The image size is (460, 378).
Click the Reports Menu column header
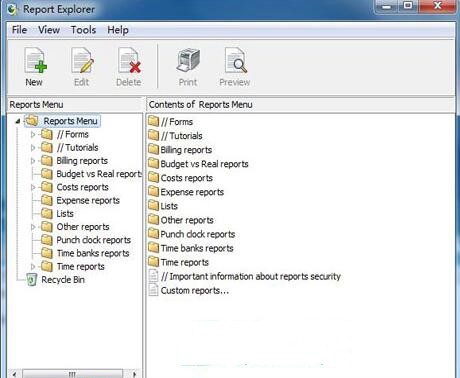point(76,104)
